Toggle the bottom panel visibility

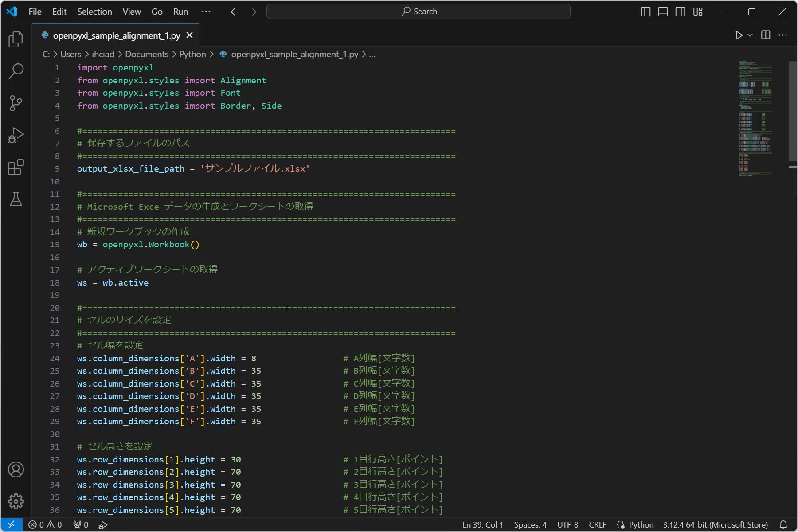663,12
